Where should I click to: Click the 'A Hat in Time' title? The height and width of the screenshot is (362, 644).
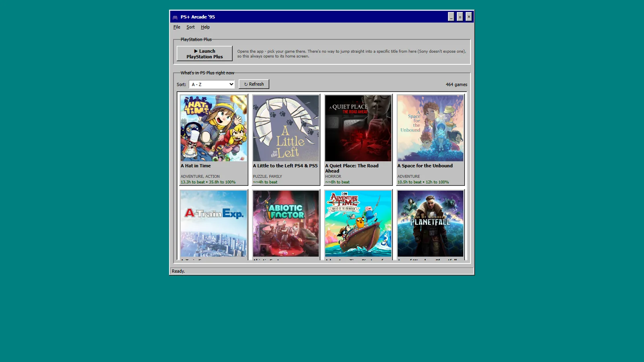point(196,166)
